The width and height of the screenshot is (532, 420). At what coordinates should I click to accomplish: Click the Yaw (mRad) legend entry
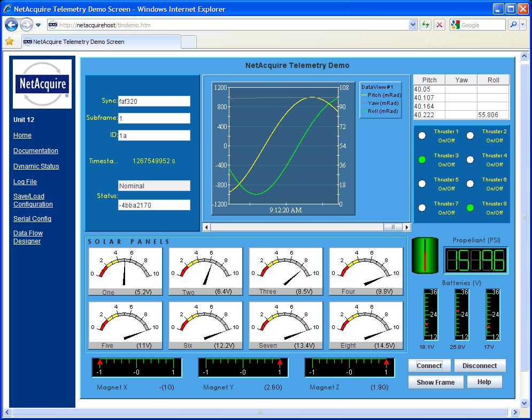[381, 103]
